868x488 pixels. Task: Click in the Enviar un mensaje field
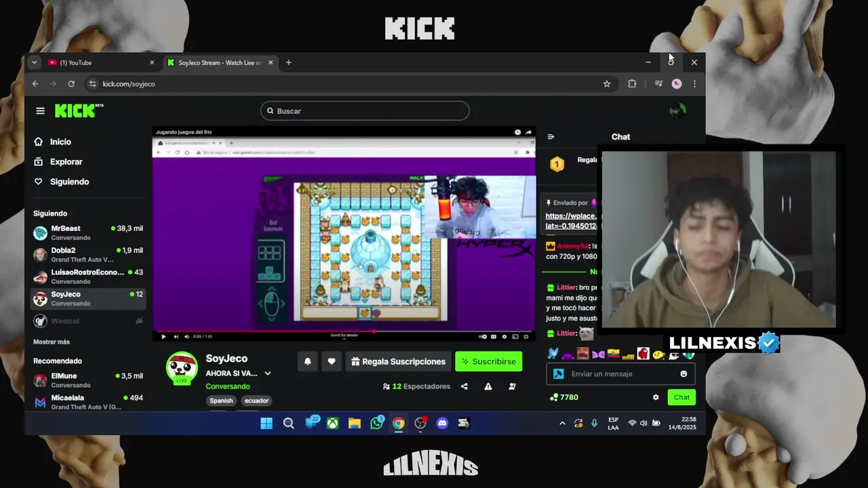(x=620, y=374)
